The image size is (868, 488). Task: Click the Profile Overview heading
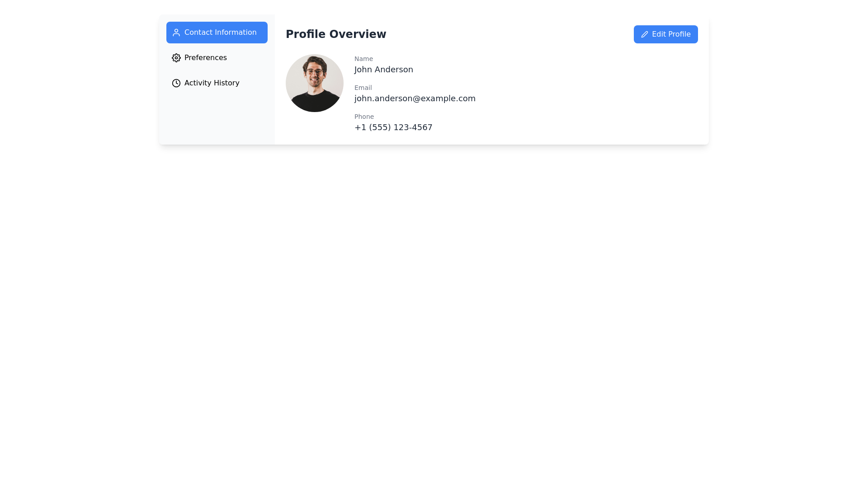336,34
